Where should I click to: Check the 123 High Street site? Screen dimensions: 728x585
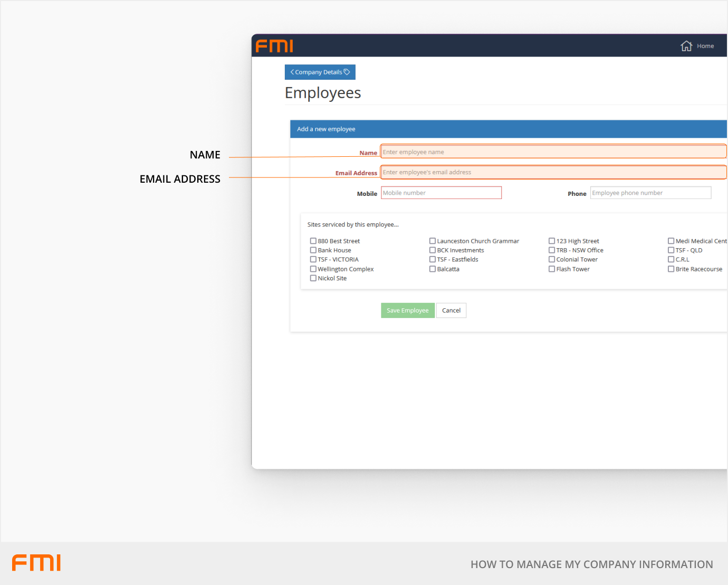click(552, 241)
